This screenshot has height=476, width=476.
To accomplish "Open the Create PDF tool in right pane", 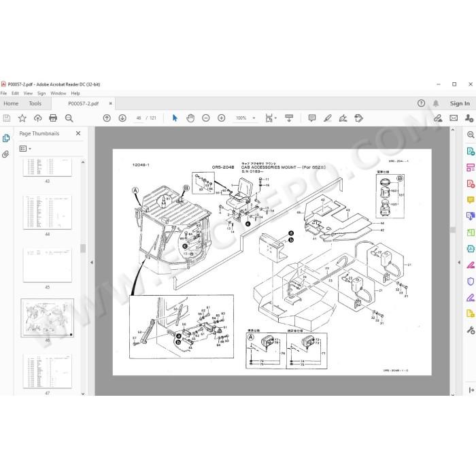I will (x=471, y=184).
